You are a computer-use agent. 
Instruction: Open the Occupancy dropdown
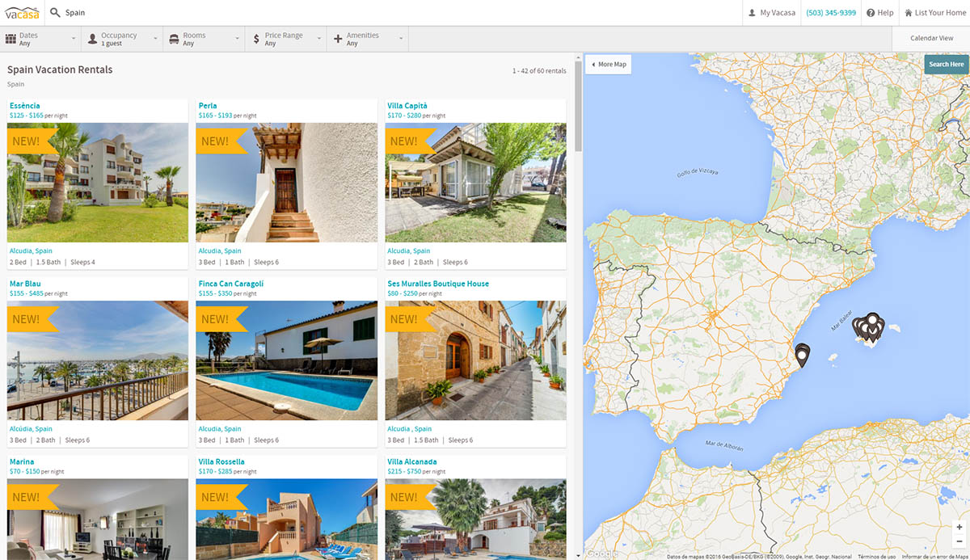[x=123, y=39]
